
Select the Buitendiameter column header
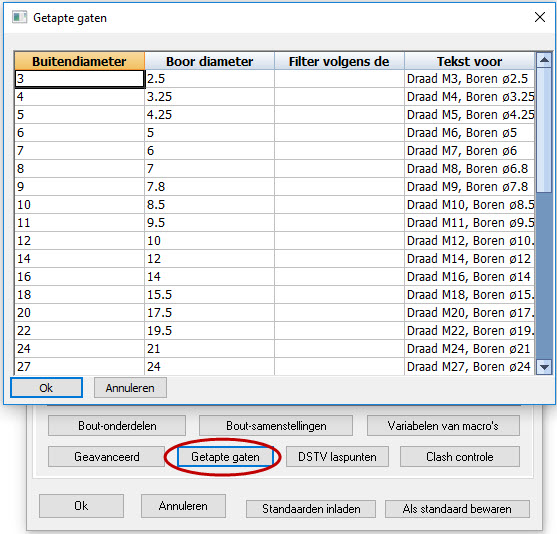(x=80, y=61)
